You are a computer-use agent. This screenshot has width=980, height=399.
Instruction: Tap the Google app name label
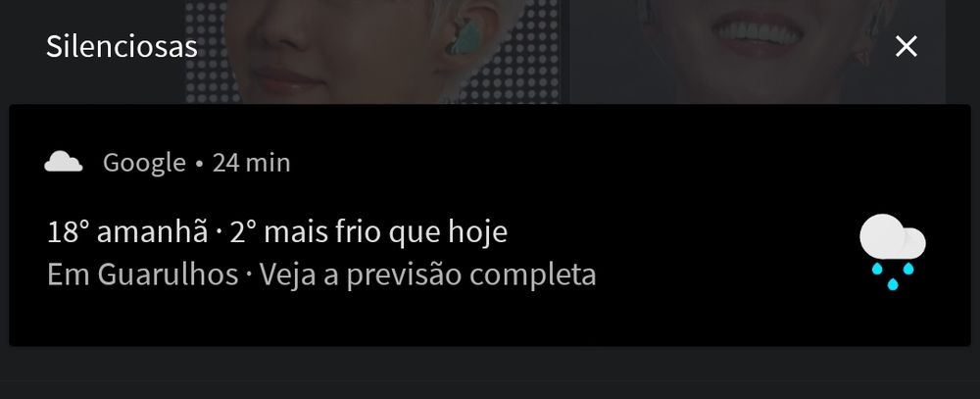(x=144, y=163)
